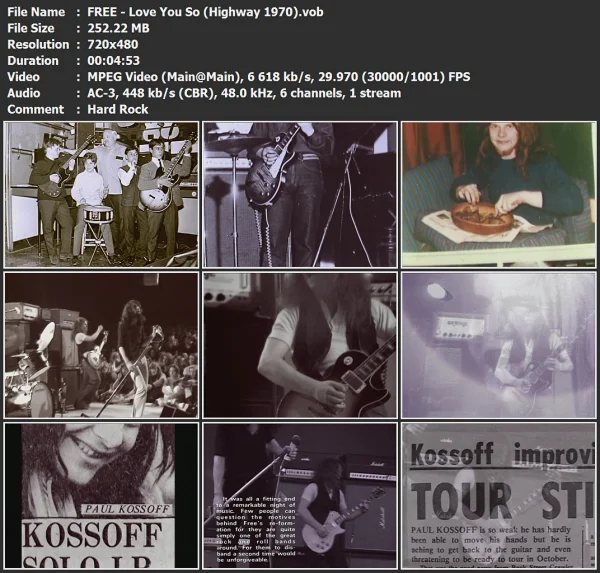Open thumbnail with Kossoff tour newspaper headline

click(x=499, y=496)
